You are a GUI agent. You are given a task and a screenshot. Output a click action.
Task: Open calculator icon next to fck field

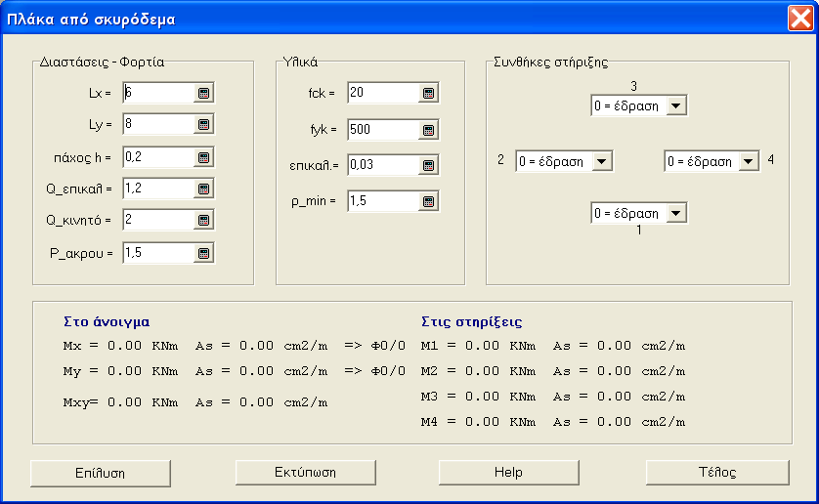pyautogui.click(x=428, y=93)
